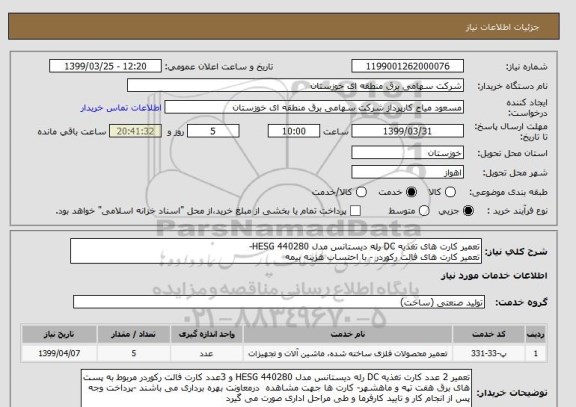Click the deadline hour field 10:00
Screen dimensions: 576x407
point(294,131)
